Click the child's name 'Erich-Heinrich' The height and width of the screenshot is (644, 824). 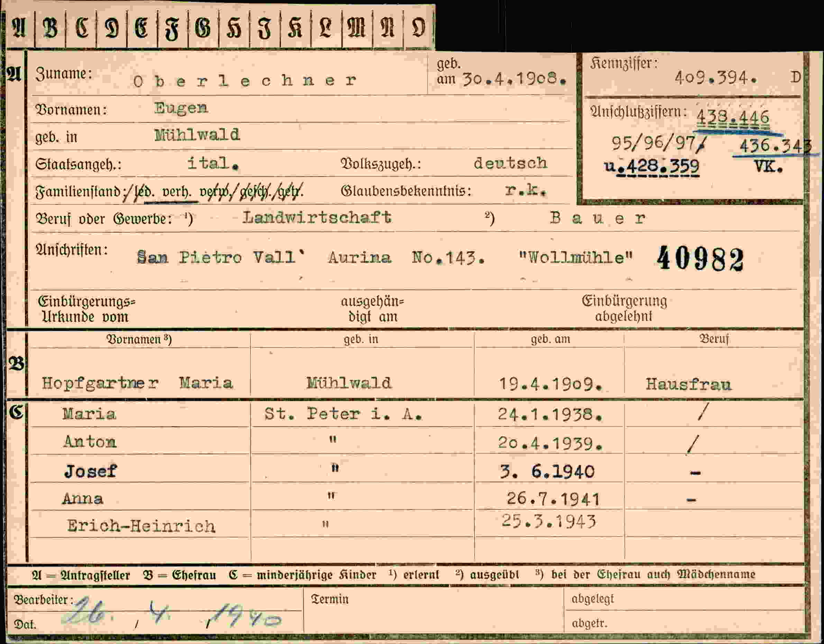[141, 526]
